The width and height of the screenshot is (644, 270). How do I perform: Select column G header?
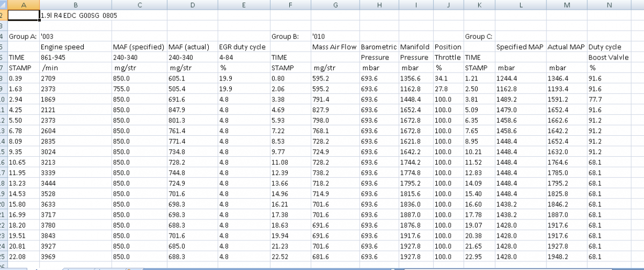tap(335, 5)
